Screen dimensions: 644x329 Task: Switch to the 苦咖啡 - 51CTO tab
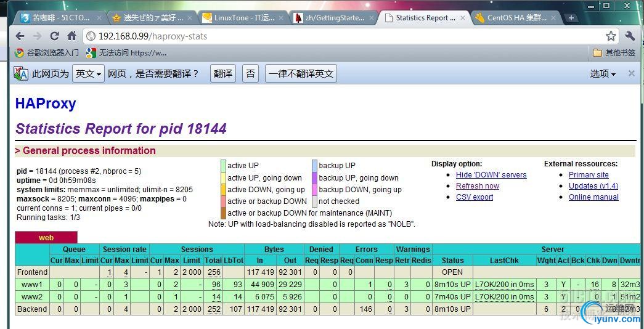coord(60,18)
